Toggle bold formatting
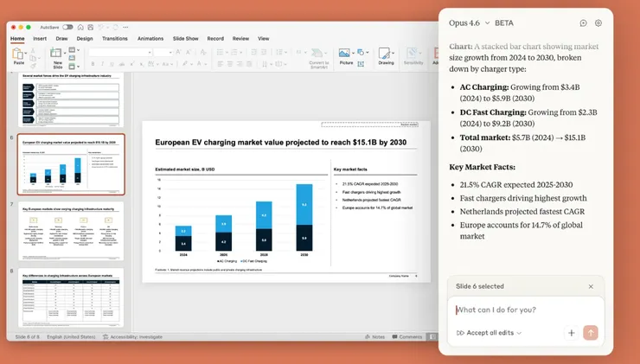This screenshot has height=364, width=640. pyautogui.click(x=93, y=64)
